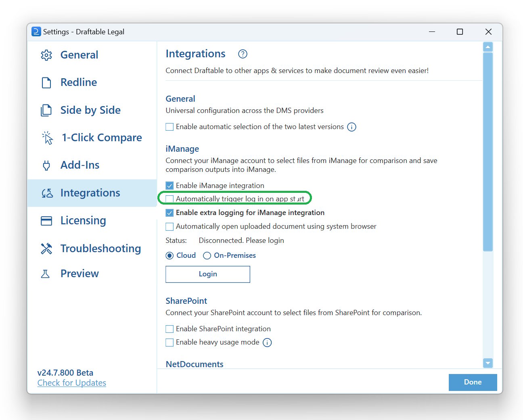
Task: Enable SharePoint integration checkbox
Action: pyautogui.click(x=169, y=329)
